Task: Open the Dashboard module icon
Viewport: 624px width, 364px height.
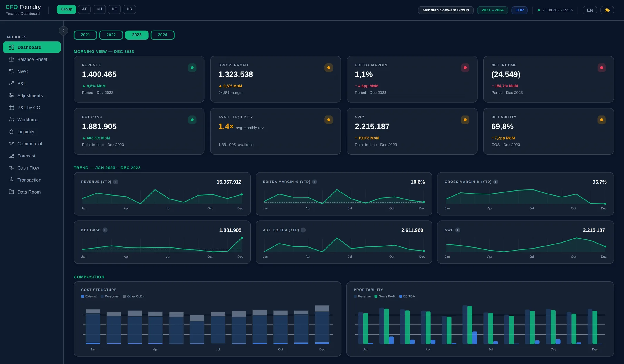Action: coord(11,47)
